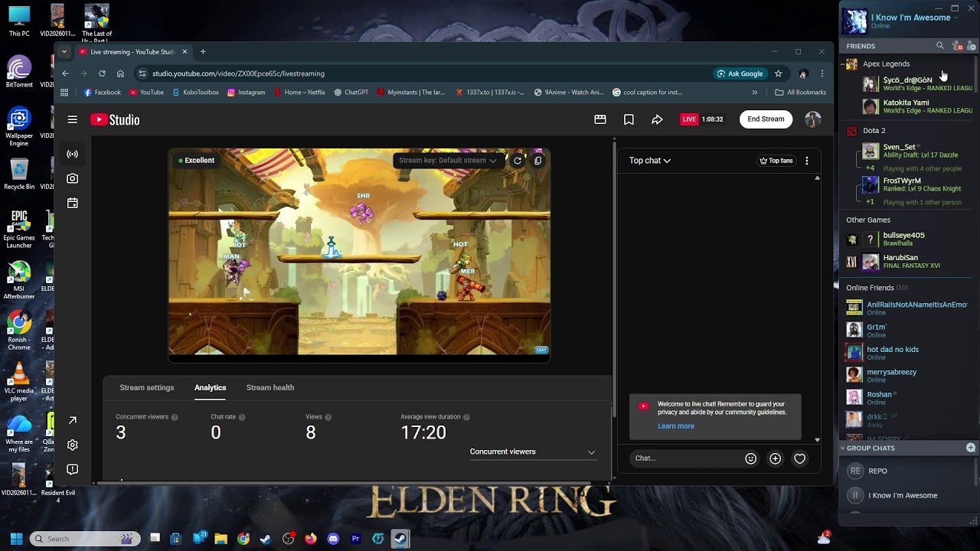Send a heart reaction in chat
Image resolution: width=980 pixels, height=551 pixels.
(x=800, y=458)
